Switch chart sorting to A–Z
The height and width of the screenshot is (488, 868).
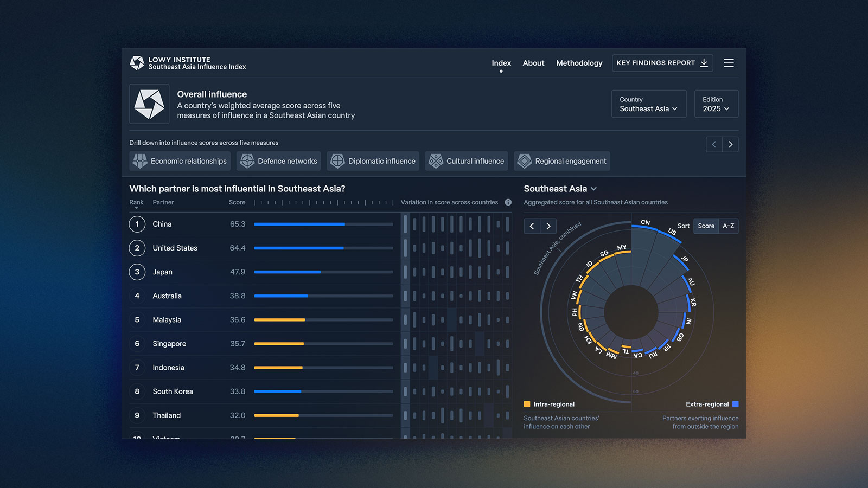click(728, 226)
